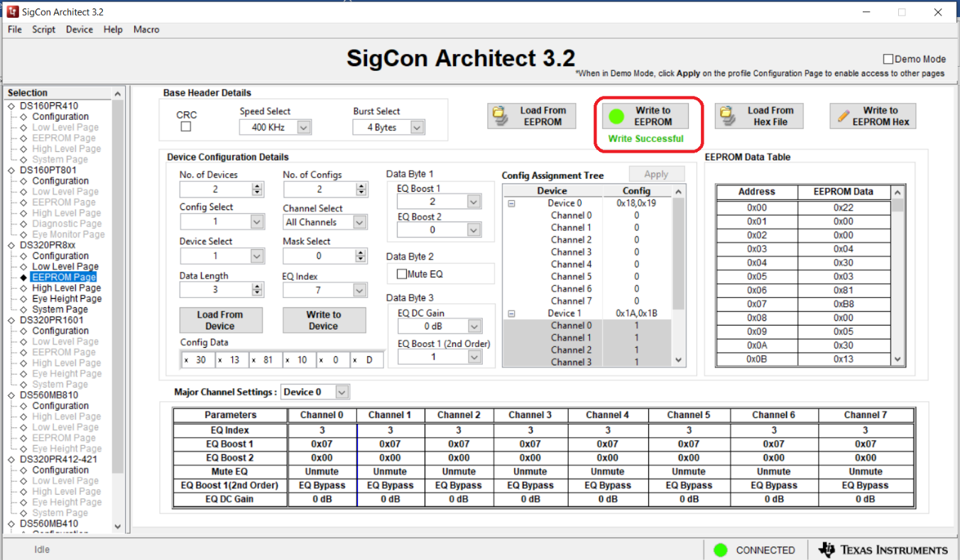Click the green CONNECTED status indicator
The height and width of the screenshot is (560, 960).
click(721, 550)
